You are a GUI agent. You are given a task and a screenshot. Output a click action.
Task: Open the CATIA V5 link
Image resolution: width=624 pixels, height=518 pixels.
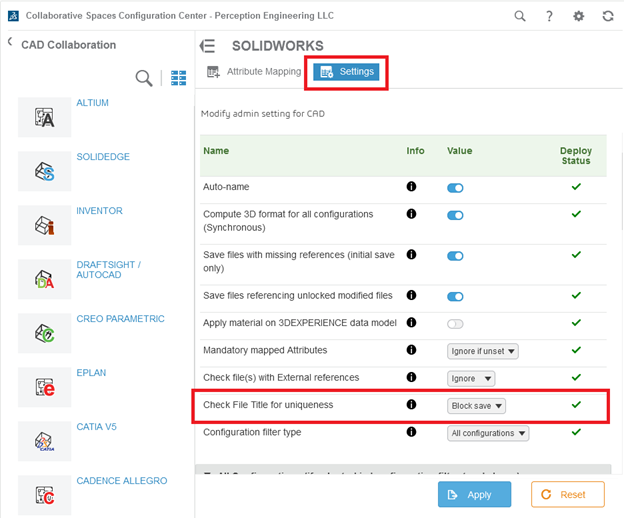point(96,427)
